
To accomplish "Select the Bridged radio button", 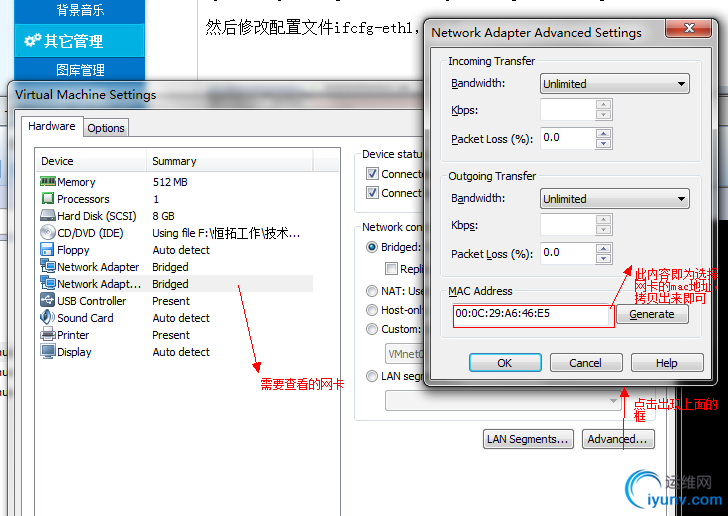I will [371, 247].
